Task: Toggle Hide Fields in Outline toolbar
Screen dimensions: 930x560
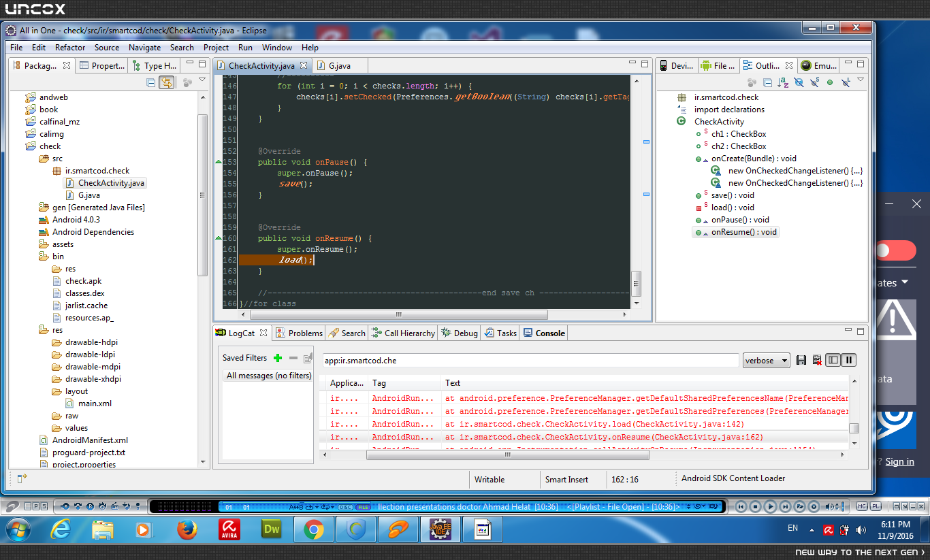Action: pos(799,82)
